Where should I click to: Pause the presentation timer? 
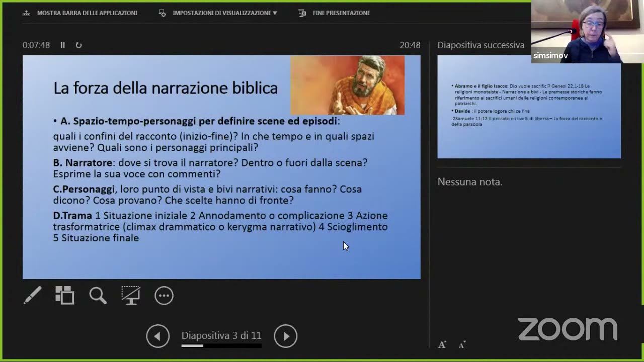[x=62, y=45]
